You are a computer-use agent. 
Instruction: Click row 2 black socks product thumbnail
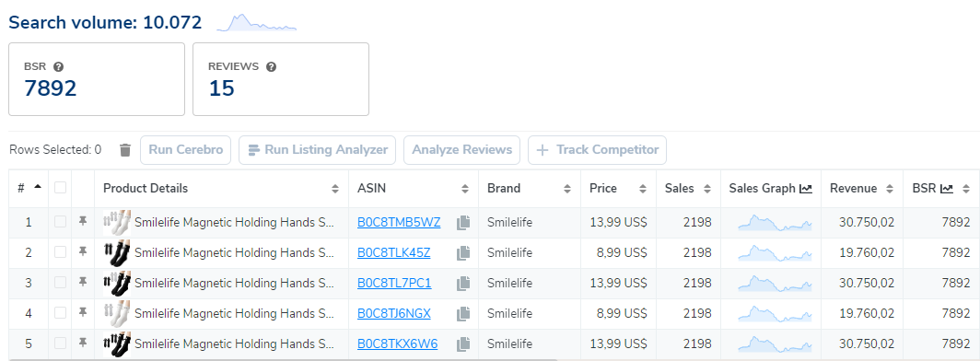click(117, 253)
